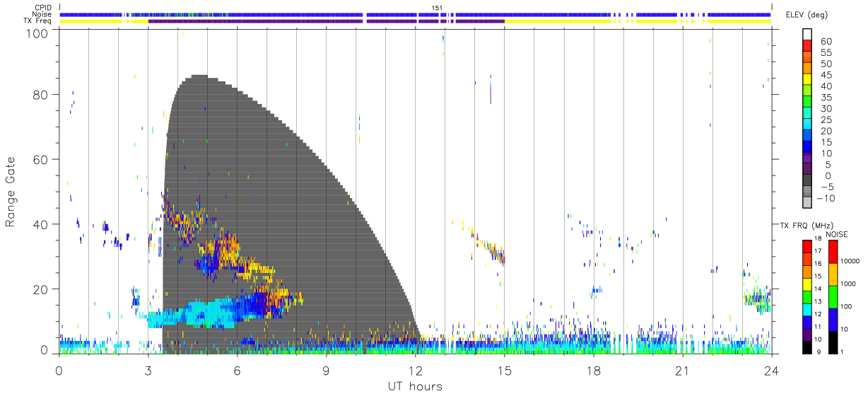
Task: Click the 'ELEV (deg)' legend title
Action: [807, 16]
